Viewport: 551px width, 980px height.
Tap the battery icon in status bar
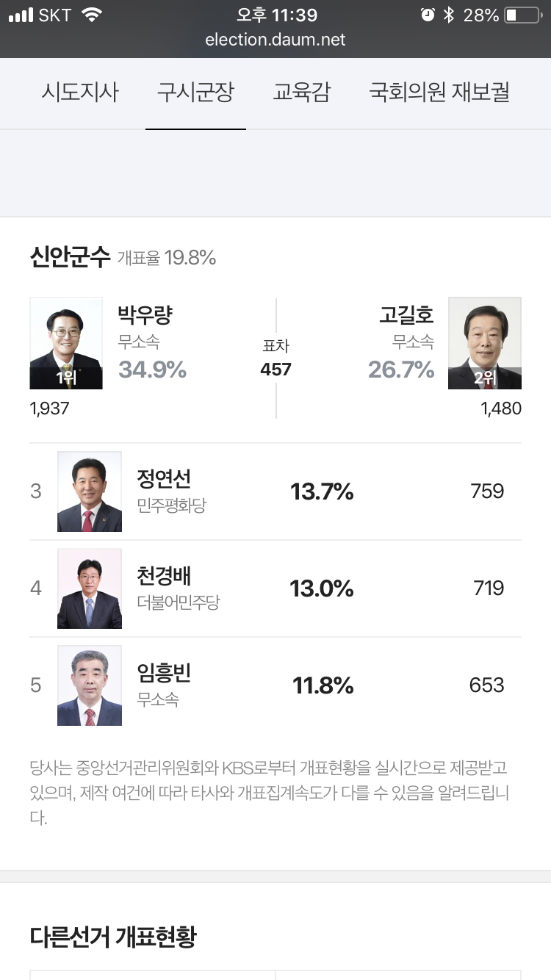tap(522, 15)
